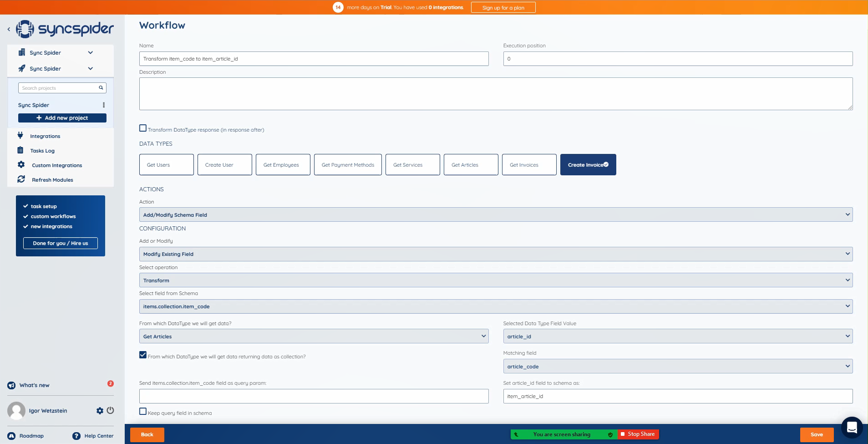Click the phone icon in screen sharing bar
868x444 pixels.
click(x=516, y=434)
